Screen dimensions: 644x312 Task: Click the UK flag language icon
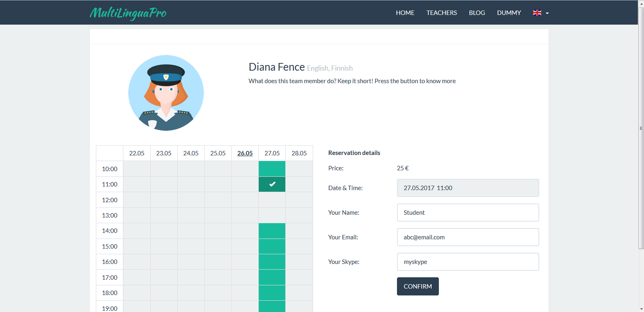click(537, 13)
